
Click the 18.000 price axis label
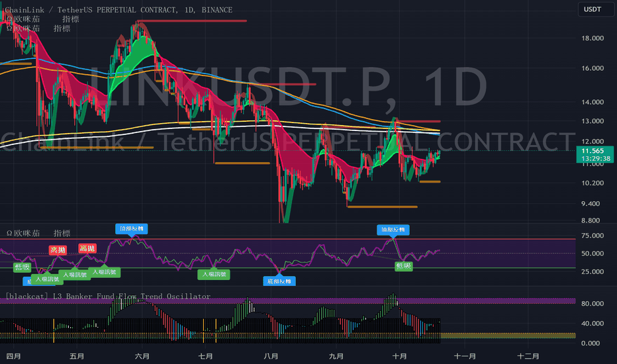tap(593, 38)
